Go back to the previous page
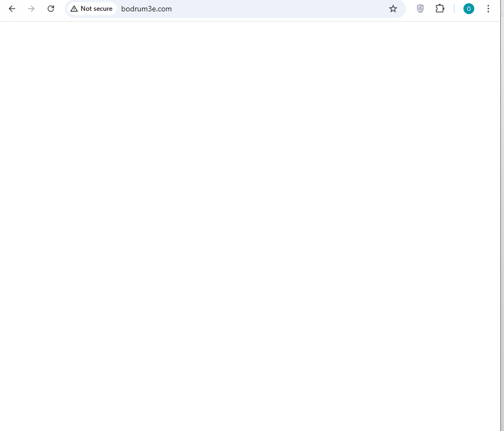This screenshot has height=431, width=504. 12,9
